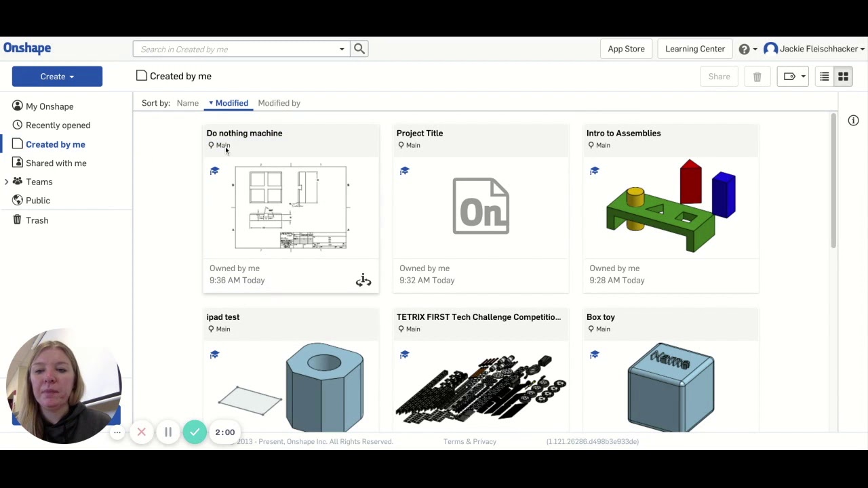This screenshot has height=488, width=868.
Task: Open TETRIX parts thumbnail
Action: pyautogui.click(x=481, y=388)
